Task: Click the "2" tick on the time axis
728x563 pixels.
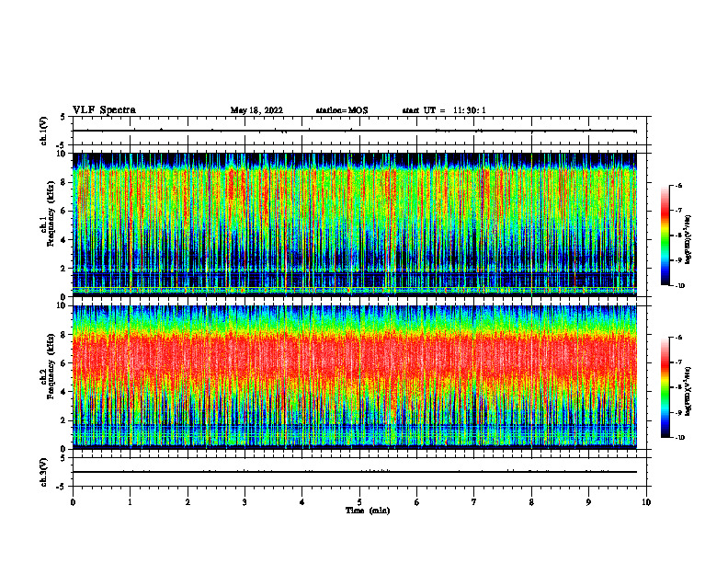Action: tap(188, 502)
